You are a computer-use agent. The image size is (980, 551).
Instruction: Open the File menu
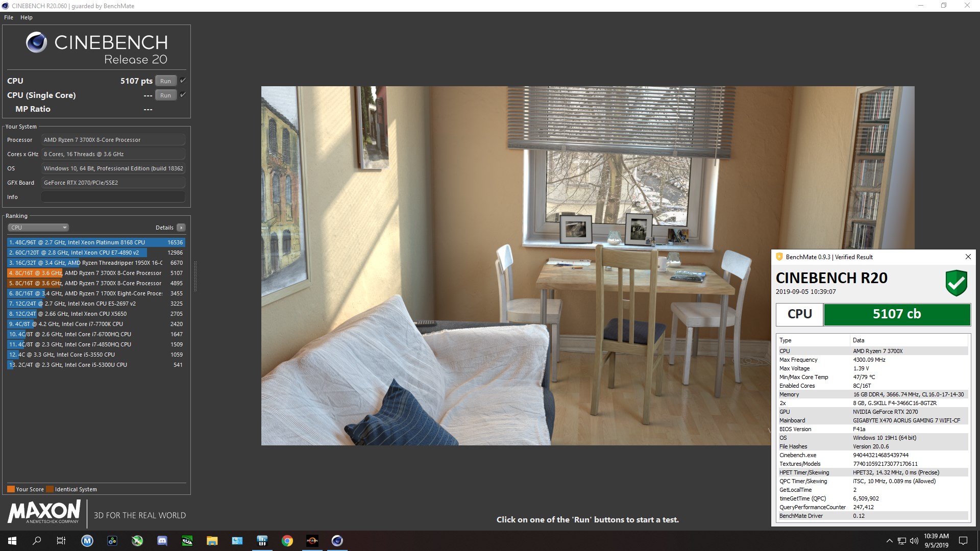9,17
